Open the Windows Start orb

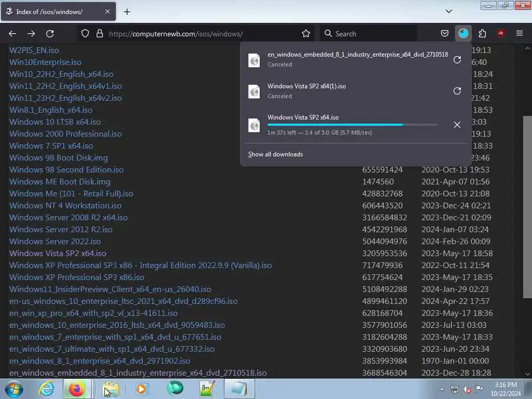click(x=14, y=389)
